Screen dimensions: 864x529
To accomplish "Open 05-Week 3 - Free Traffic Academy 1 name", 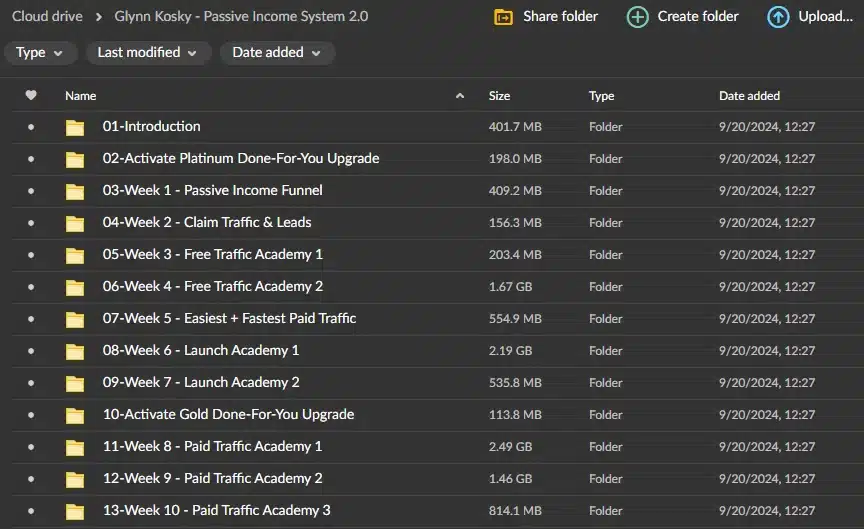I will click(213, 254).
